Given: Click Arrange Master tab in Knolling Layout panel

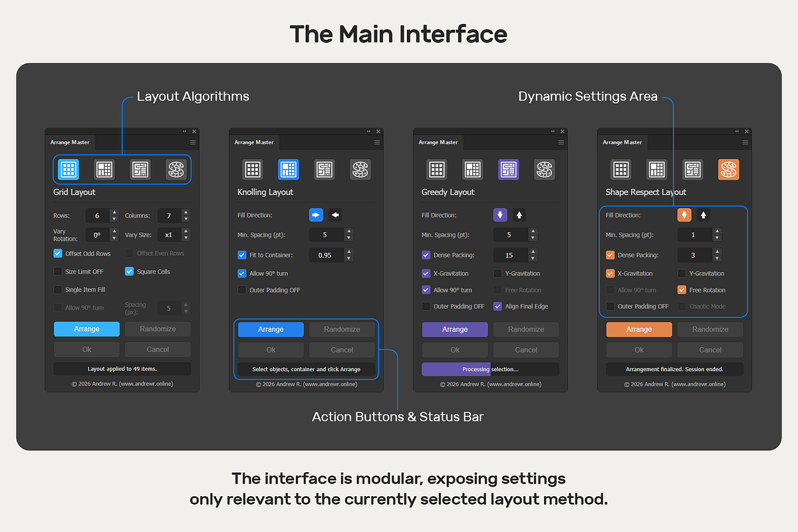Looking at the screenshot, I should [x=254, y=142].
